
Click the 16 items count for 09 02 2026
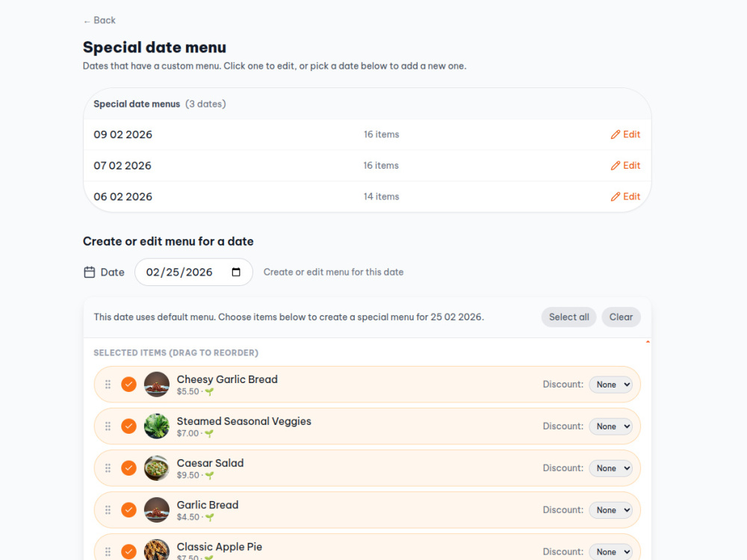tap(381, 134)
